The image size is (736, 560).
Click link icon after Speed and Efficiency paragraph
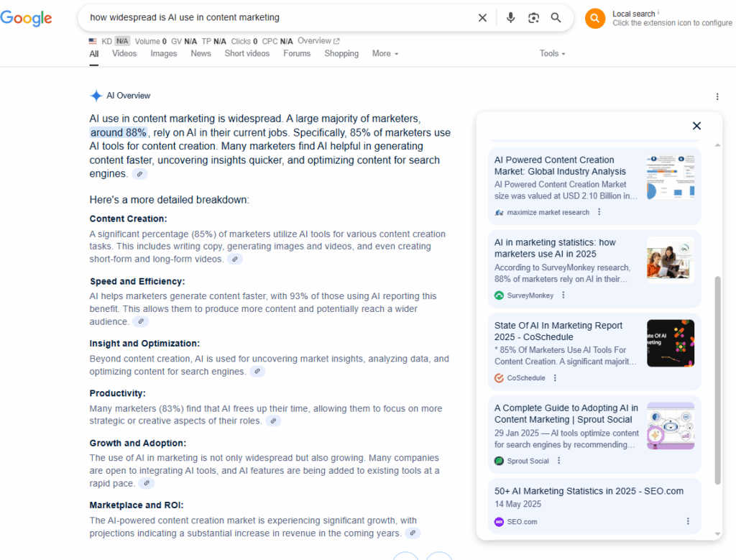tap(140, 321)
